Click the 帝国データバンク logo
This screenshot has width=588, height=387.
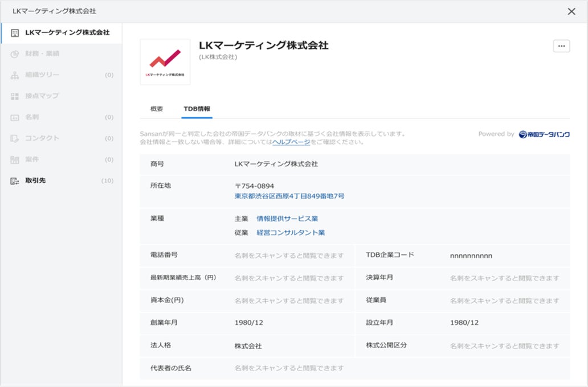click(x=544, y=134)
